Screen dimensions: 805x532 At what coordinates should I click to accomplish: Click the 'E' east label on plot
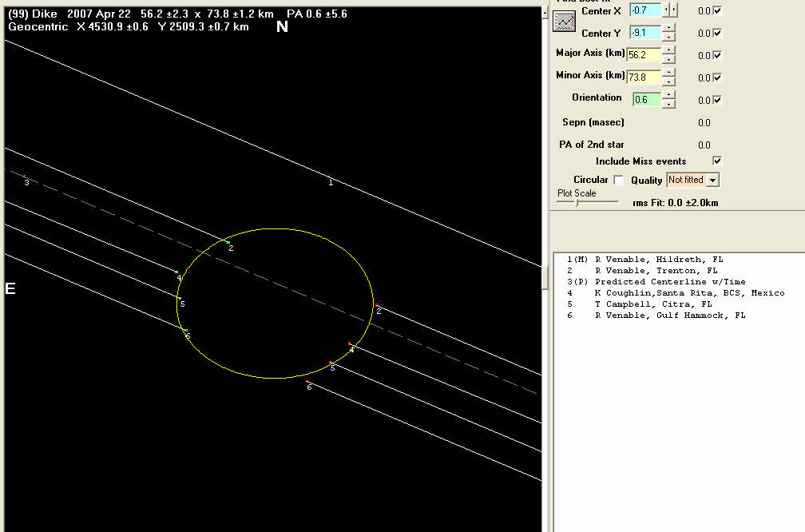tap(10, 288)
